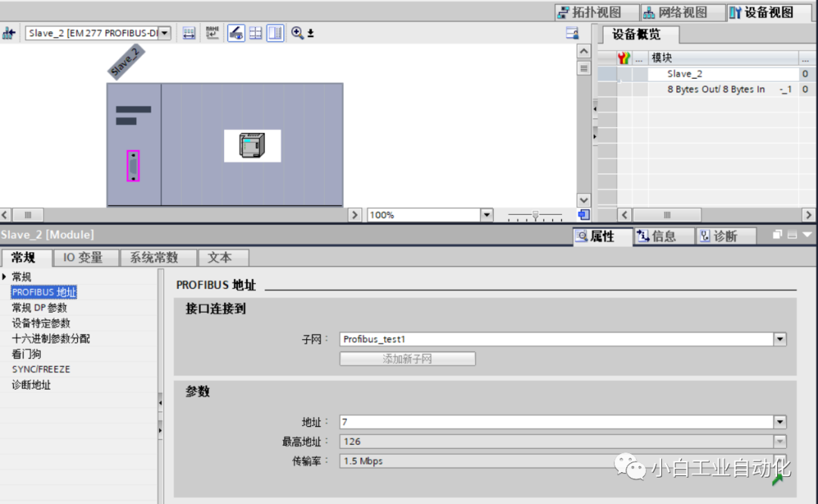Image resolution: width=818 pixels, height=504 pixels.
Task: Collapse properties navigation with left splitter arrow
Action: (x=160, y=403)
